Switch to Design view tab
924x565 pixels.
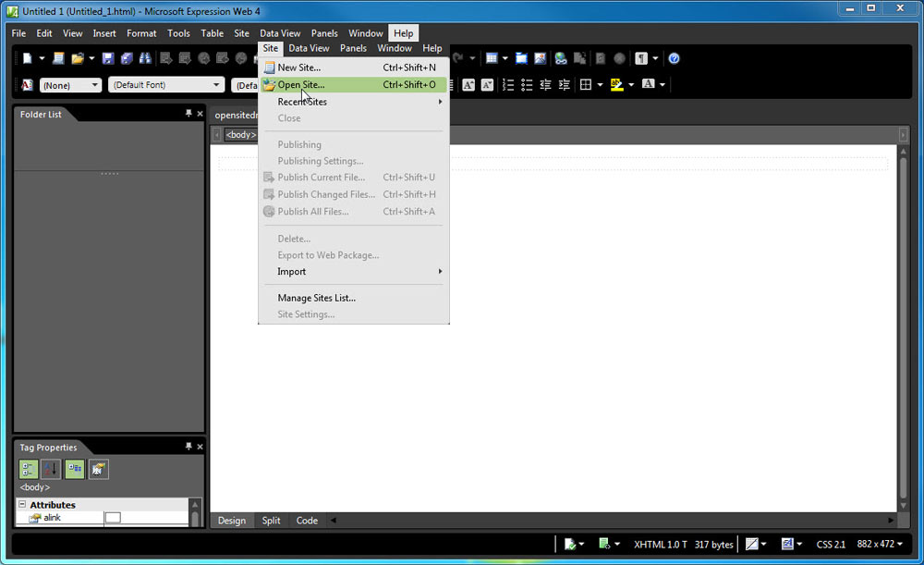(232, 521)
